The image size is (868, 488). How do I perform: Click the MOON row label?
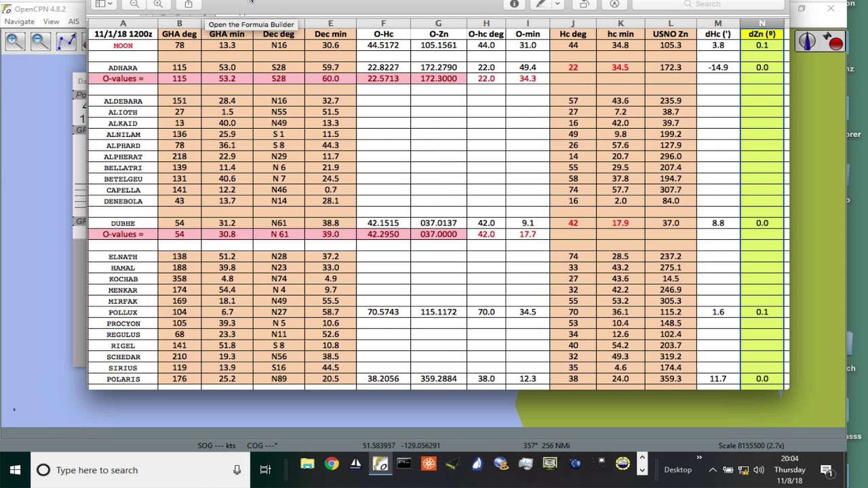123,45
